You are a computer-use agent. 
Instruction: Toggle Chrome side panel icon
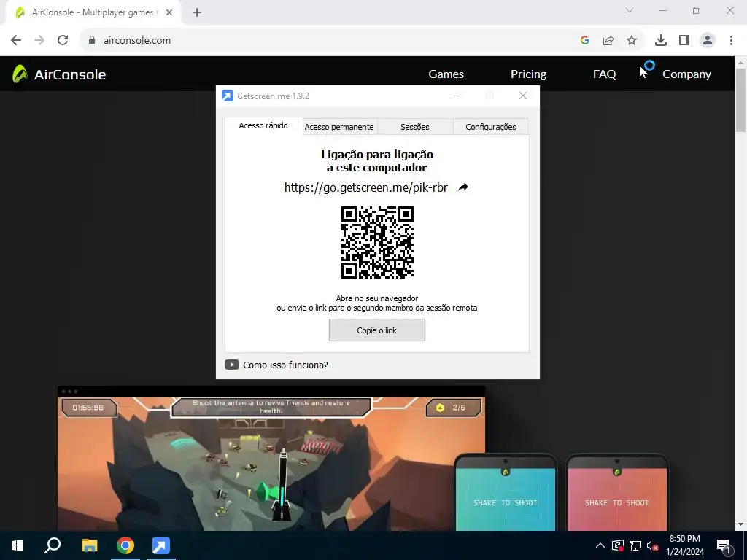click(x=684, y=41)
